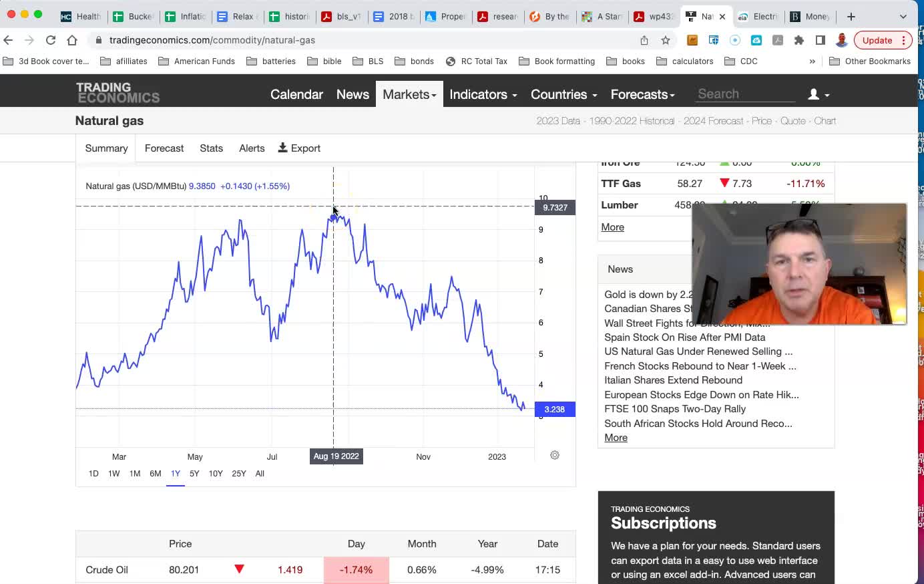Click the address bar URL

coord(212,40)
